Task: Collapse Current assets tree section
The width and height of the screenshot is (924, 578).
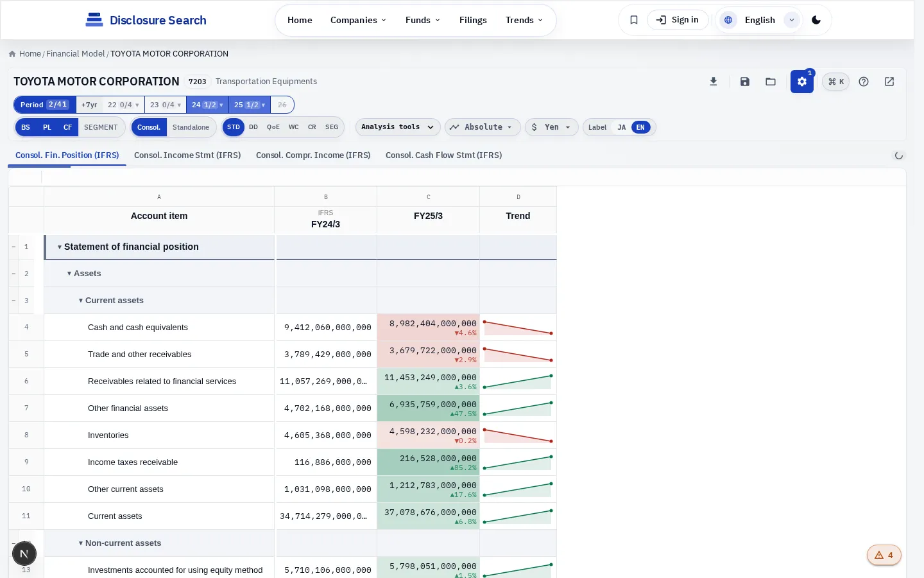Action: pyautogui.click(x=81, y=301)
